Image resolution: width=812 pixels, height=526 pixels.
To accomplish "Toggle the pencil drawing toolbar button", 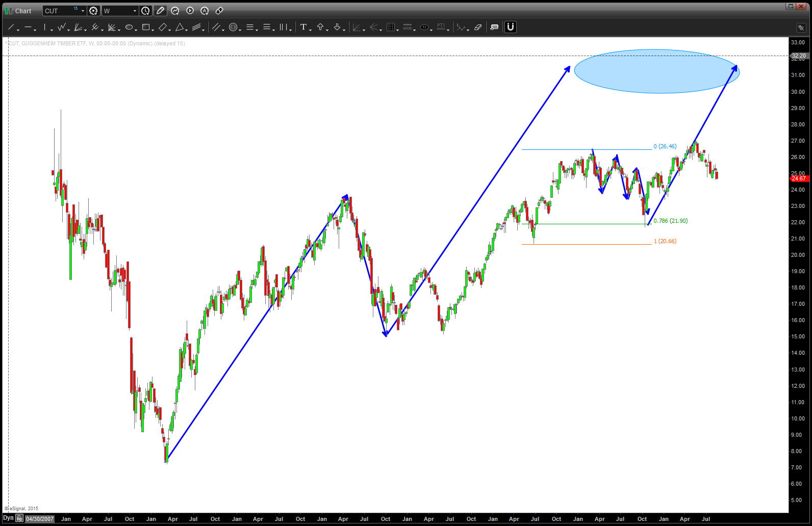I will pos(160,11).
